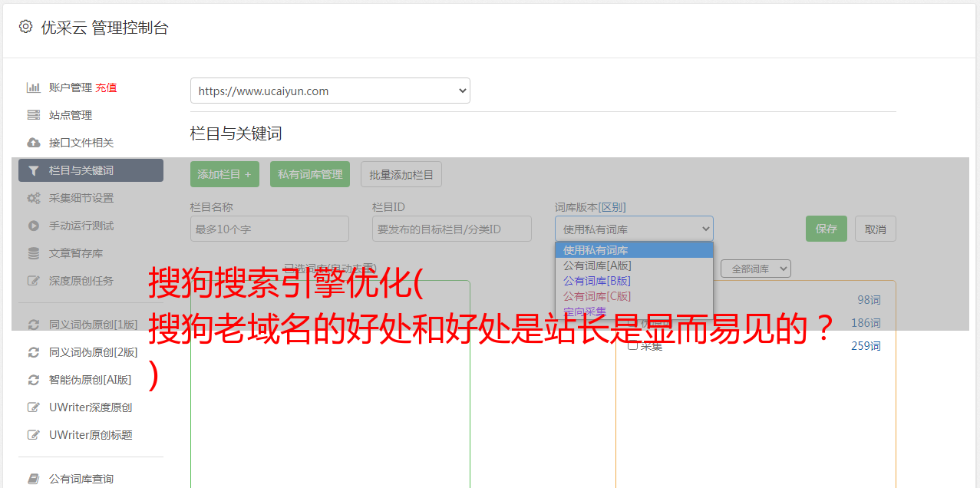Open UWriter原创标题 in the sidebar
This screenshot has width=980, height=488.
(x=91, y=435)
